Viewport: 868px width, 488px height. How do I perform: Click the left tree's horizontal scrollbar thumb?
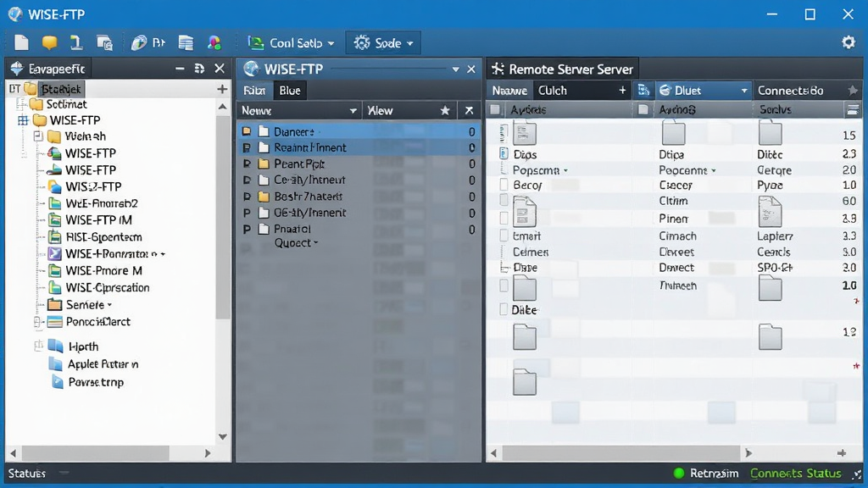pyautogui.click(x=95, y=453)
